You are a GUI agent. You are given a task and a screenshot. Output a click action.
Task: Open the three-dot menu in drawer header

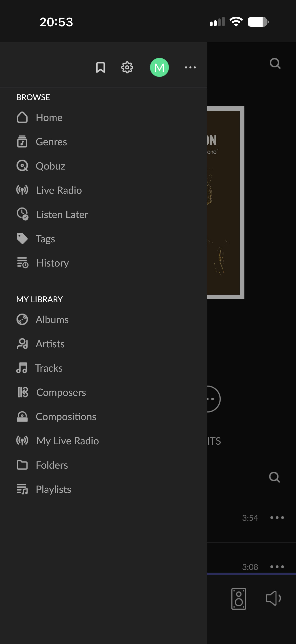(x=190, y=67)
